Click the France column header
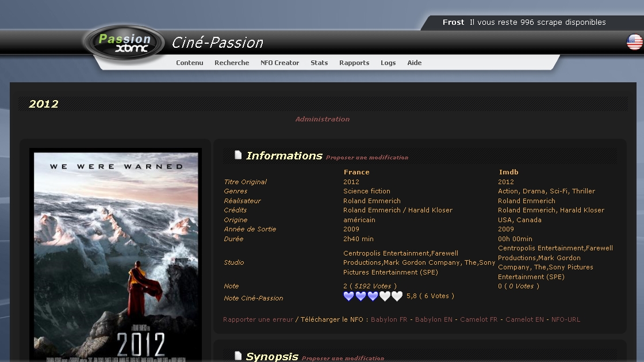 (x=356, y=172)
